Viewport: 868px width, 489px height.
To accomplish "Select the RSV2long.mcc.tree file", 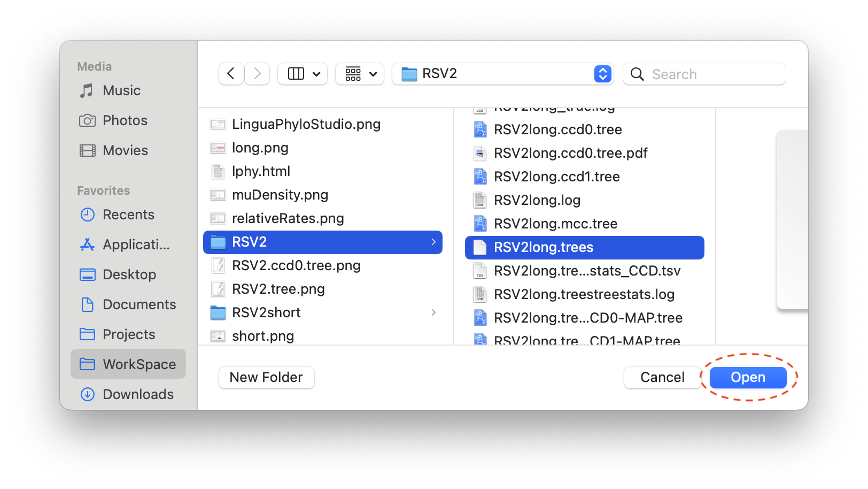I will click(555, 224).
